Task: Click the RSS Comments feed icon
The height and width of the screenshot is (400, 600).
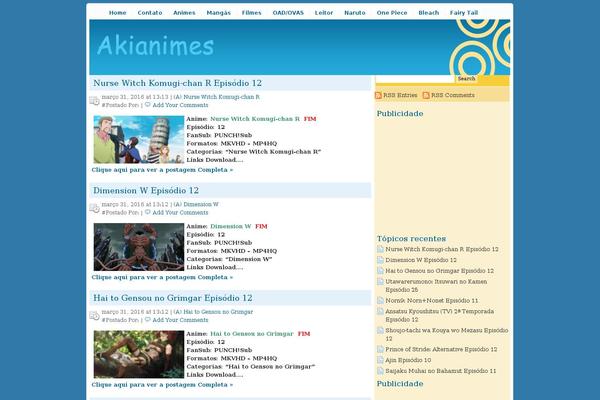Action: point(426,95)
